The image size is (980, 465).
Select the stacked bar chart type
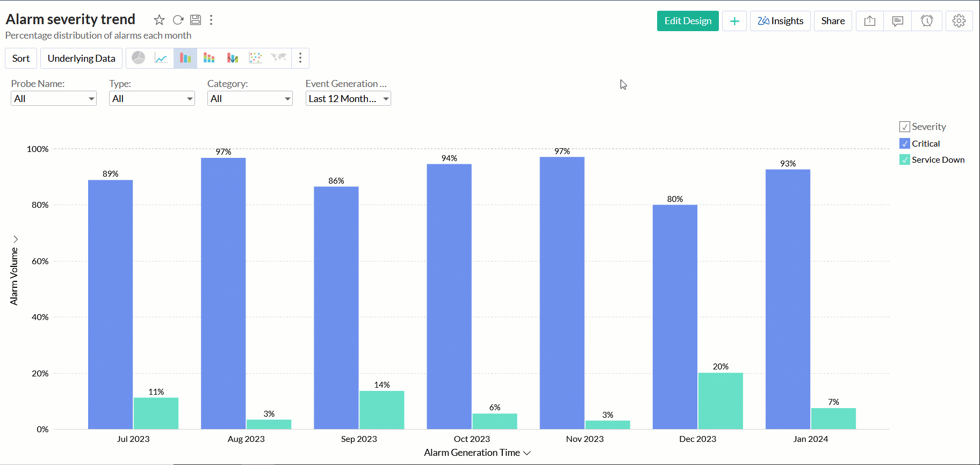(x=209, y=58)
